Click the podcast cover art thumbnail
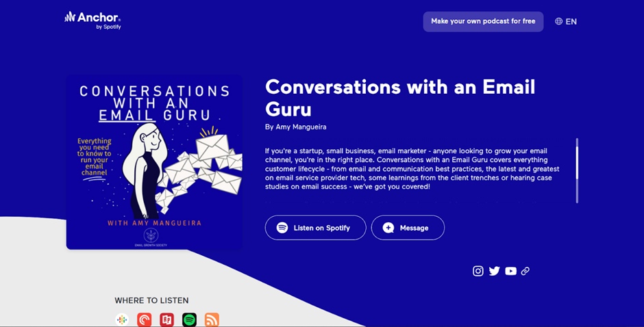 pyautogui.click(x=154, y=162)
